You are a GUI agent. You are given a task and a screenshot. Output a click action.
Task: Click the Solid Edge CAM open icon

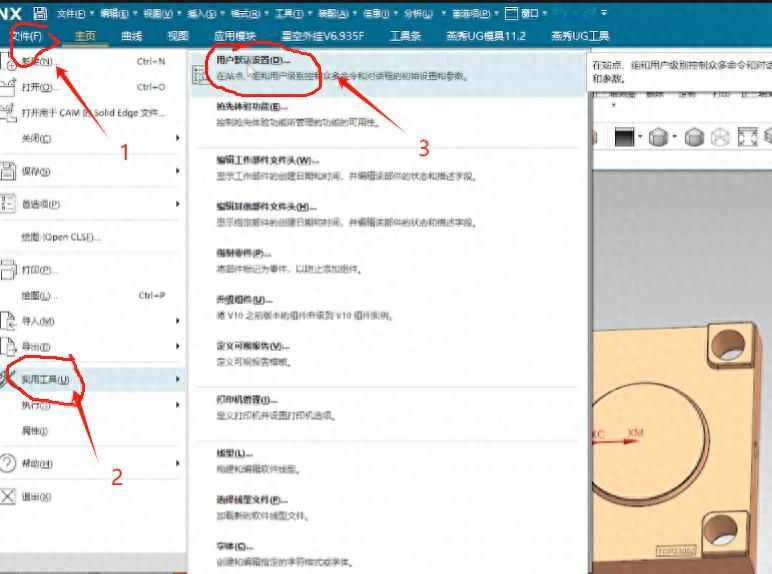click(x=8, y=113)
